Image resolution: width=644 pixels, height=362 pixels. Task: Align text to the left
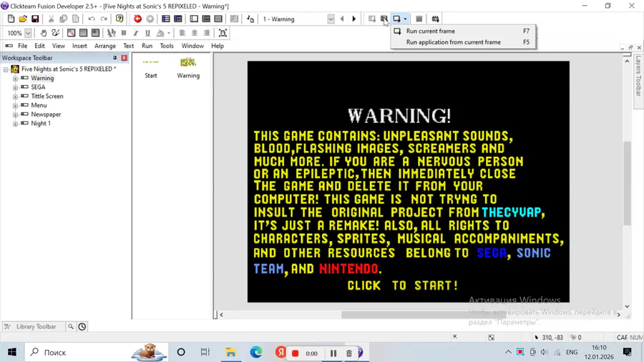pyautogui.click(x=182, y=33)
